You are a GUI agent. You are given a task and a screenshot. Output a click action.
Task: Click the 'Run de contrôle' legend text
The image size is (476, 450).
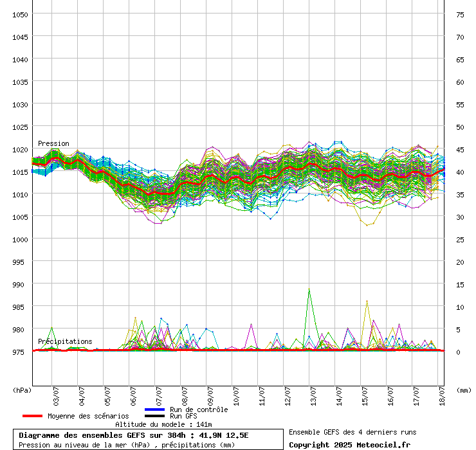coord(199,410)
